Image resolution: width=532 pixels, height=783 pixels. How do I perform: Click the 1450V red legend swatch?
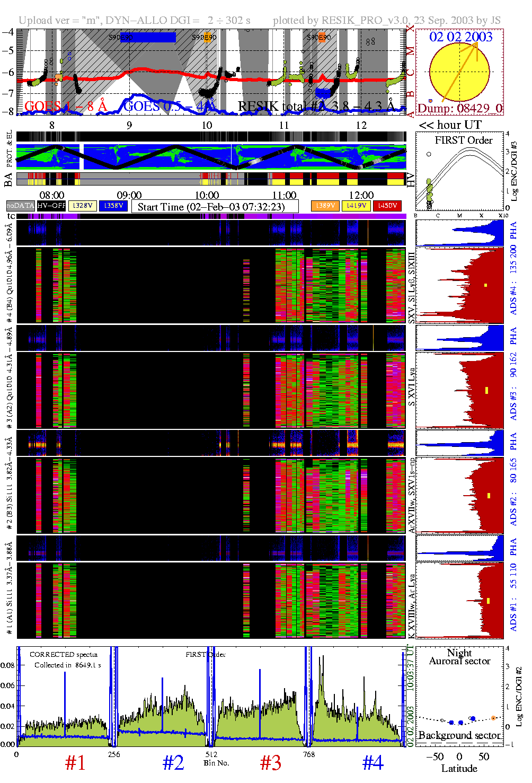pyautogui.click(x=387, y=206)
